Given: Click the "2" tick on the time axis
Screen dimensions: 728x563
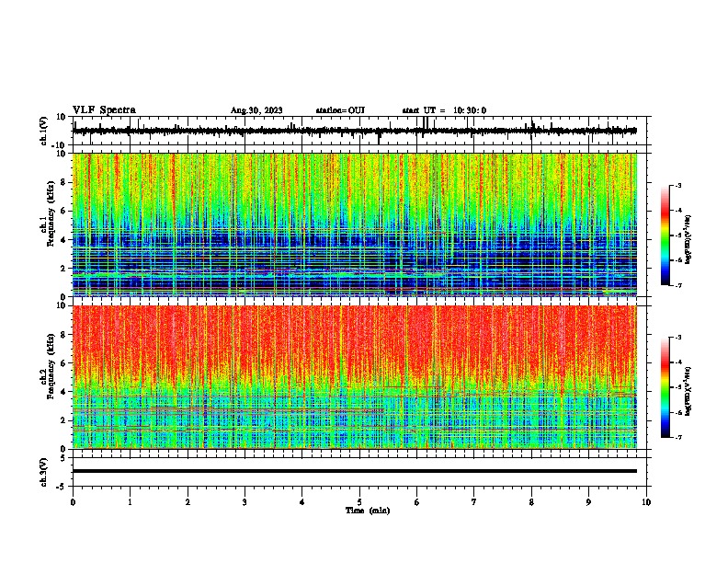Looking at the screenshot, I should tap(188, 502).
